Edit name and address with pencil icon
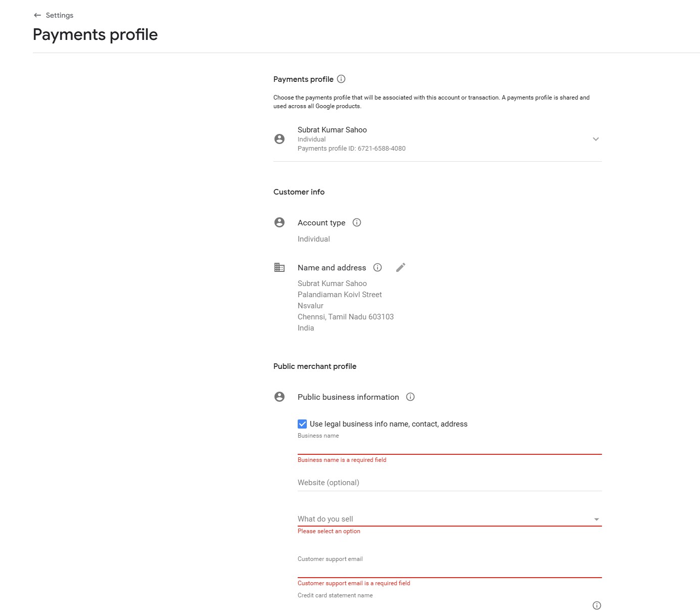The image size is (700, 612). point(401,267)
